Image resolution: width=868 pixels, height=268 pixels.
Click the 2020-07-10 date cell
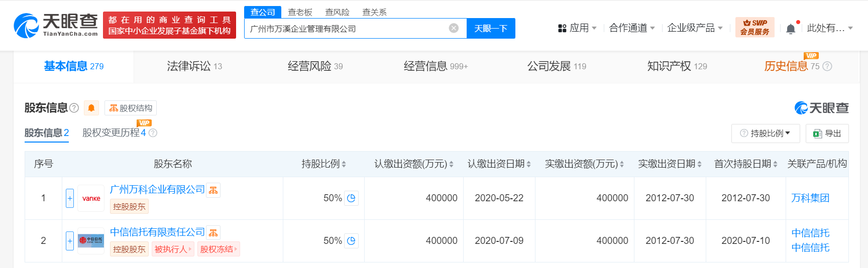click(746, 241)
